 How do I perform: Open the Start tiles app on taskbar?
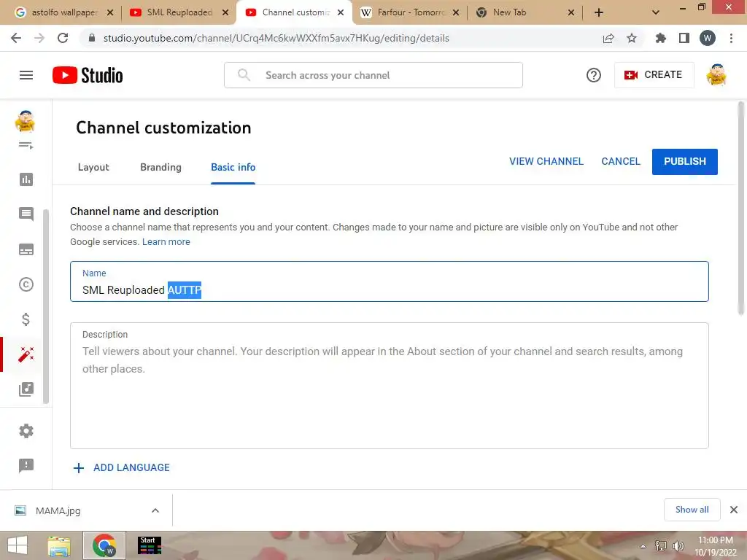click(150, 545)
